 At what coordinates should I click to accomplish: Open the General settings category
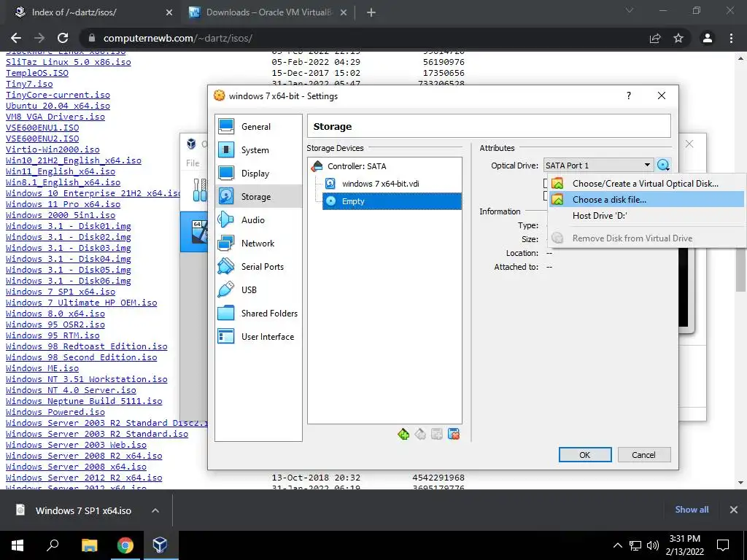(x=258, y=126)
